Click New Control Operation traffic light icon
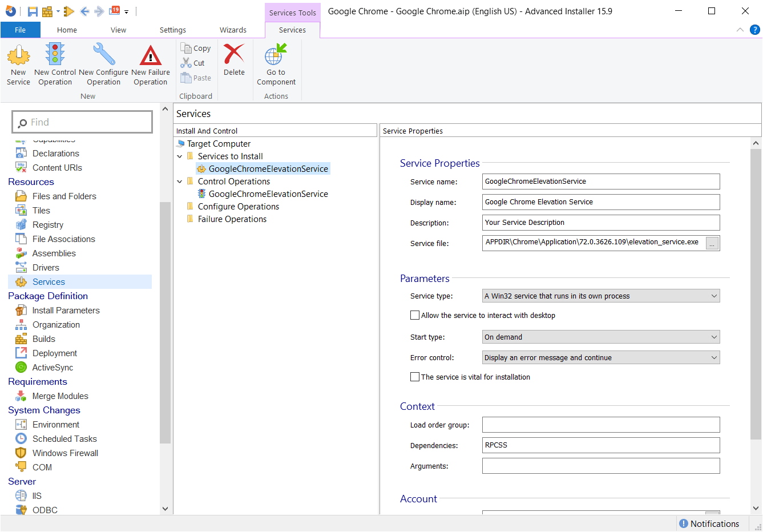The width and height of the screenshot is (763, 532). [55, 54]
